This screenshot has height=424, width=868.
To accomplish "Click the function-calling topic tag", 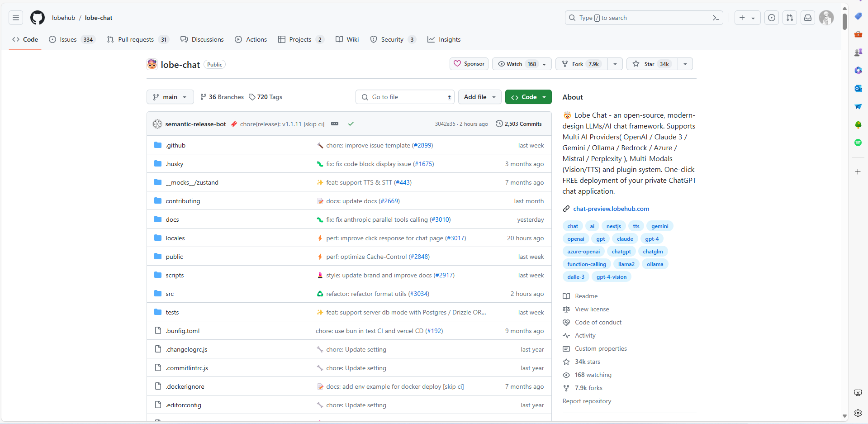I will coord(587,264).
